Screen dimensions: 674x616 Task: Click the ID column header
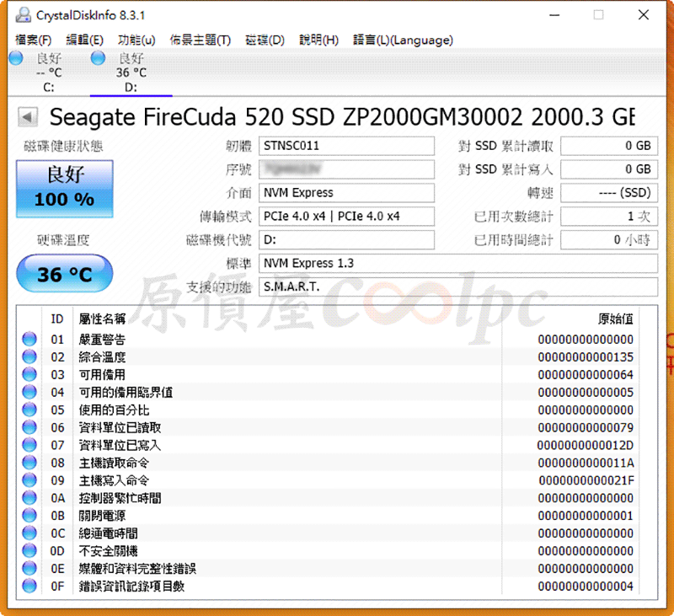(x=57, y=319)
